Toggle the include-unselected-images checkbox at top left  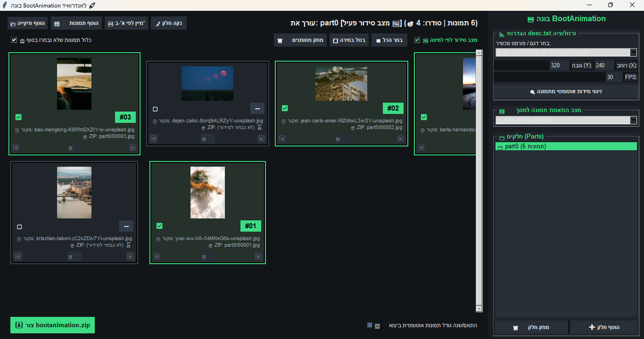point(14,40)
